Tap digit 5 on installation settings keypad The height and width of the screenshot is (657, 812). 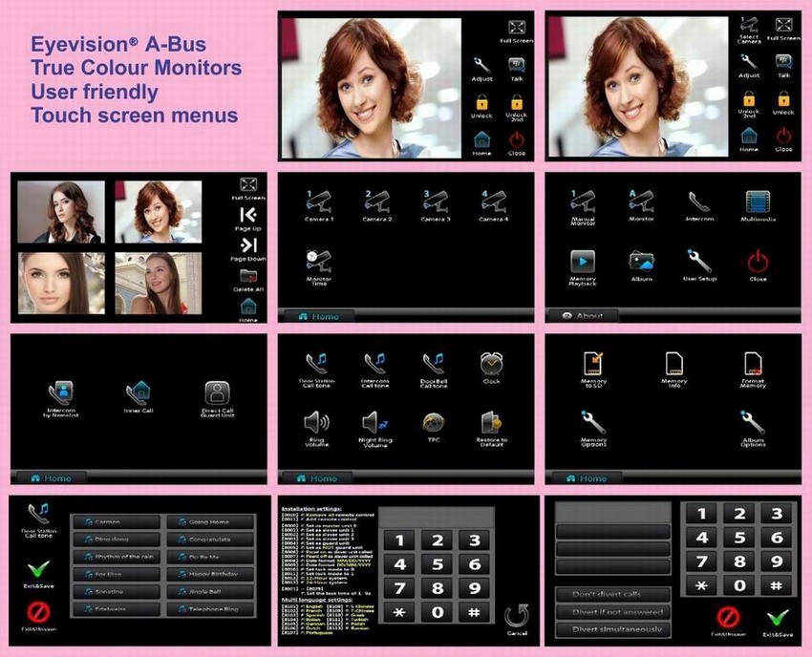(438, 563)
